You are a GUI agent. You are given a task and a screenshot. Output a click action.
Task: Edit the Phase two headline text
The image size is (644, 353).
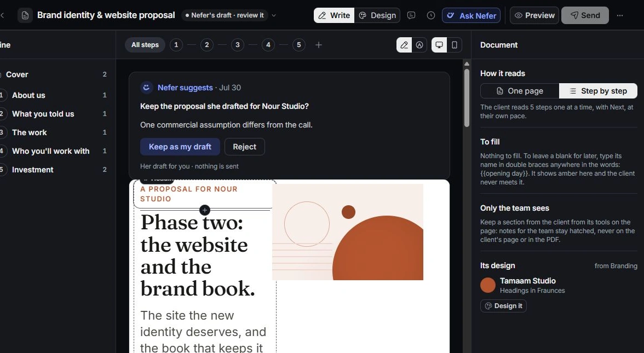click(x=198, y=255)
